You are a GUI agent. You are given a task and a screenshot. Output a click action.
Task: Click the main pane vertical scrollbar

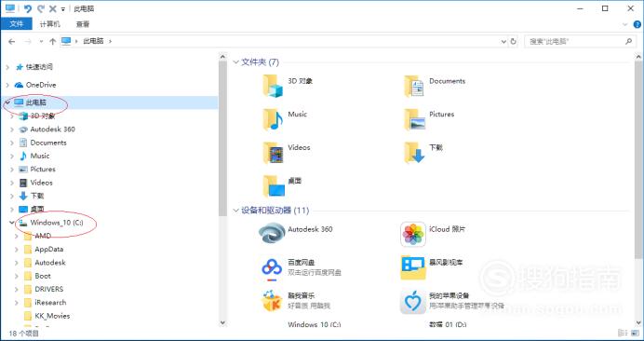pyautogui.click(x=638, y=160)
